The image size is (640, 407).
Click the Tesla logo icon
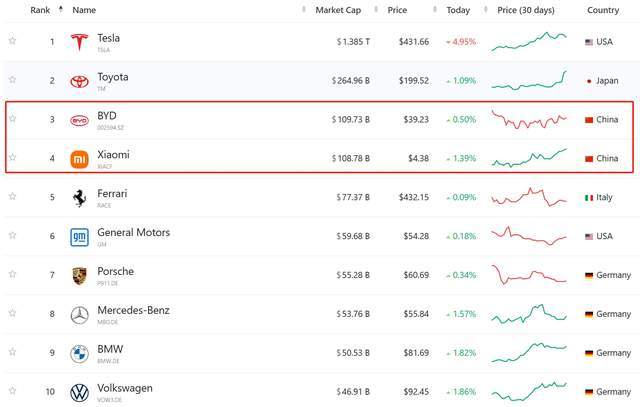coord(79,42)
